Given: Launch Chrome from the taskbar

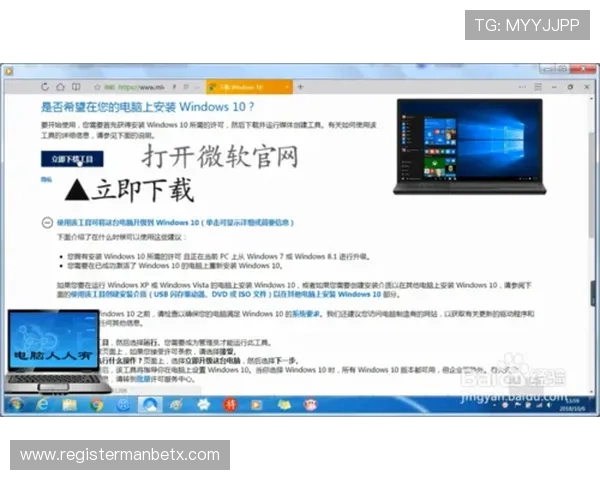Looking at the screenshot, I should pos(96,405).
